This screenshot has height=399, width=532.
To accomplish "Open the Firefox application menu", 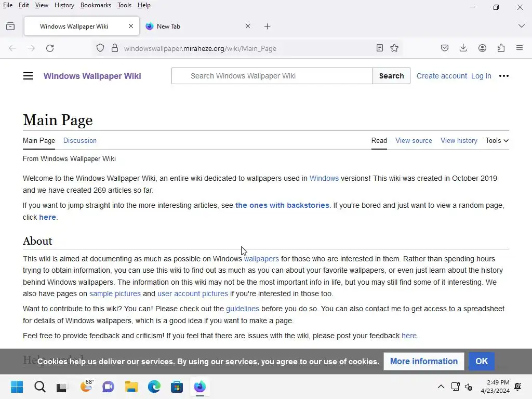I will point(520,48).
